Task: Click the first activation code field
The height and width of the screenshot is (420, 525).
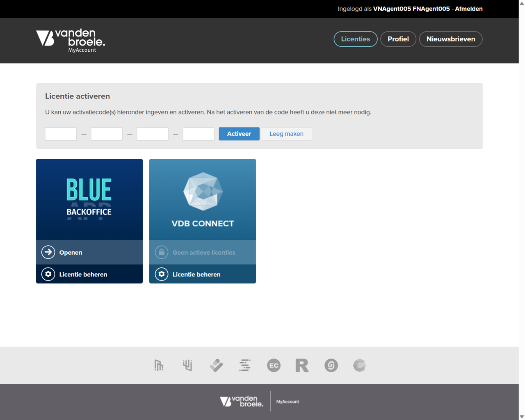Action: click(x=61, y=134)
